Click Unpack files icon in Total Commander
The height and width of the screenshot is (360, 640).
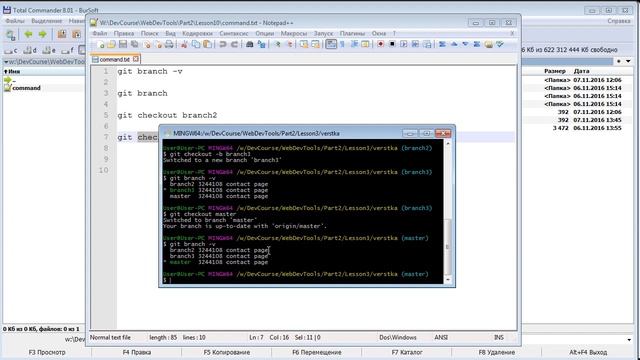pyautogui.click(x=76, y=34)
